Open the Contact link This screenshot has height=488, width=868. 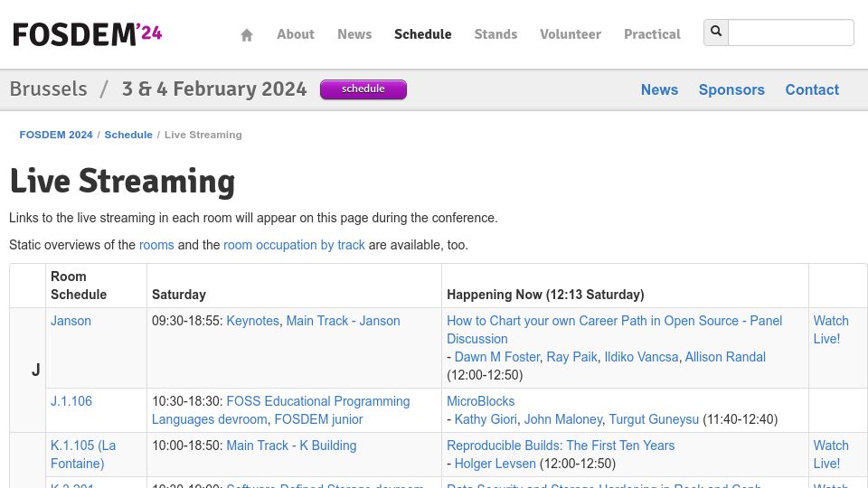(812, 89)
